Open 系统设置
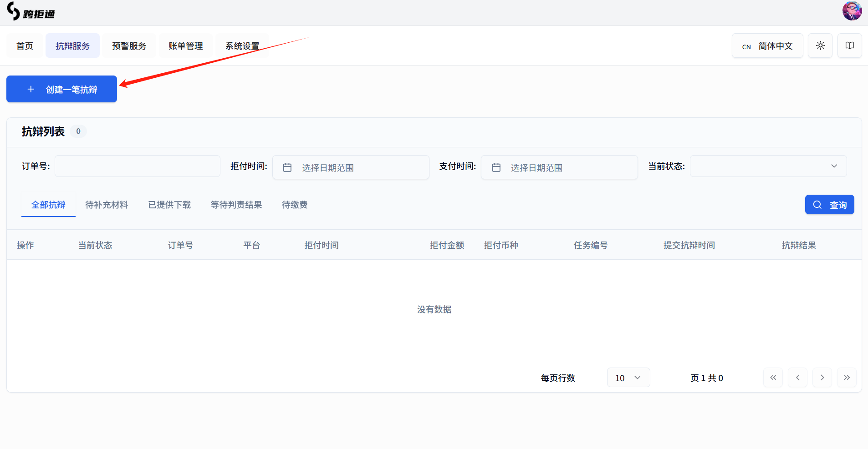The image size is (868, 449). pyautogui.click(x=242, y=45)
